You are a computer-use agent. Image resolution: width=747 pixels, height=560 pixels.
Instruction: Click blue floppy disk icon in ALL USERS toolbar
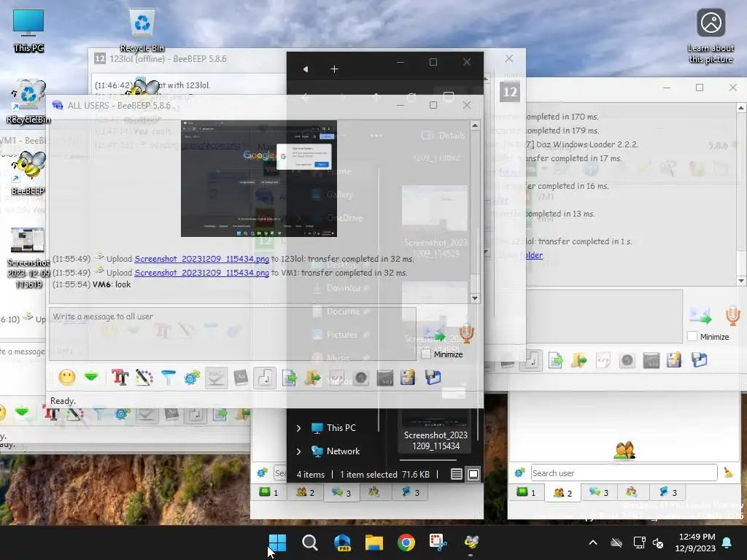(433, 378)
